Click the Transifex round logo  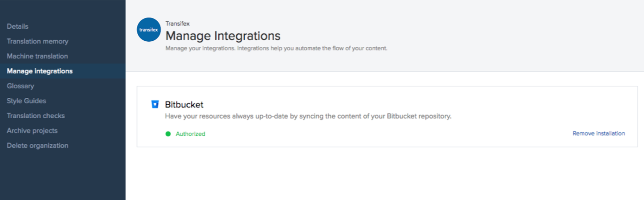click(149, 30)
